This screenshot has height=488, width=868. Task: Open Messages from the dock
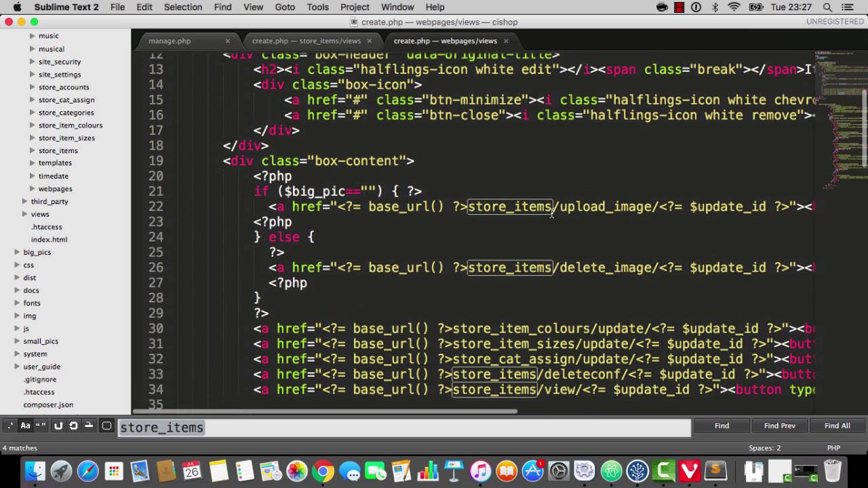[349, 470]
